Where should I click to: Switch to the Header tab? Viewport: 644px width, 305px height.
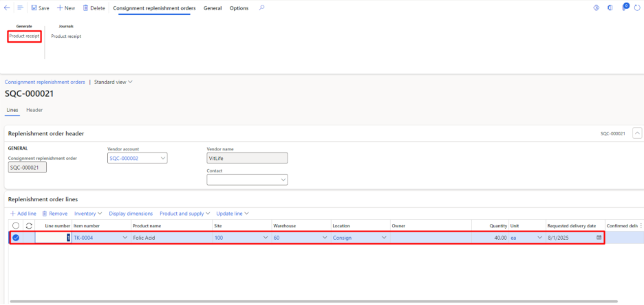(x=34, y=110)
